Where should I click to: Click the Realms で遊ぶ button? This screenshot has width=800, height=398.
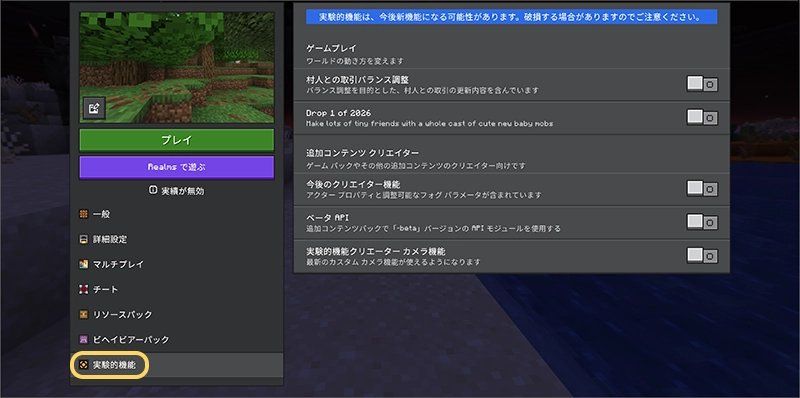click(x=177, y=167)
